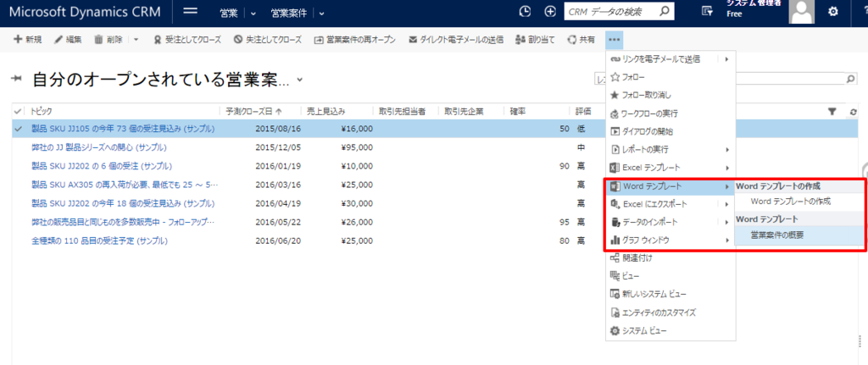
Task: Open 製品 SKU JJ202 の今年 18 個 link
Action: coord(123,203)
